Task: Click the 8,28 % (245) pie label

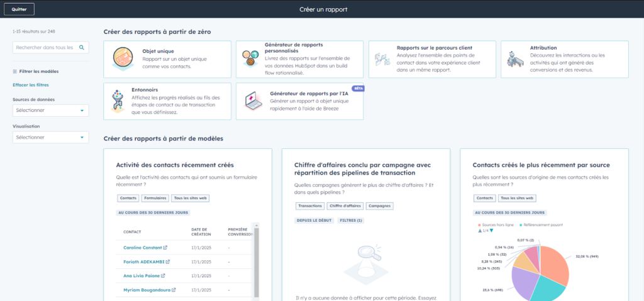Action: click(492, 261)
